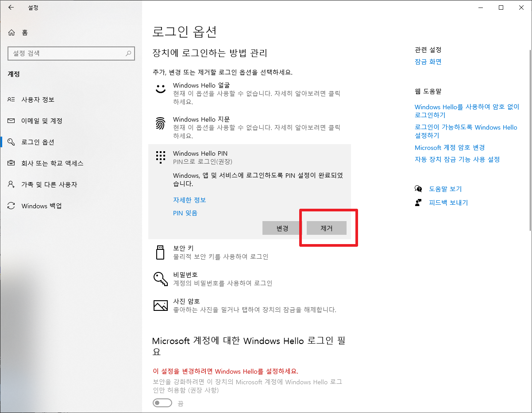Click the '로그인 옵션' page heading

click(x=184, y=32)
